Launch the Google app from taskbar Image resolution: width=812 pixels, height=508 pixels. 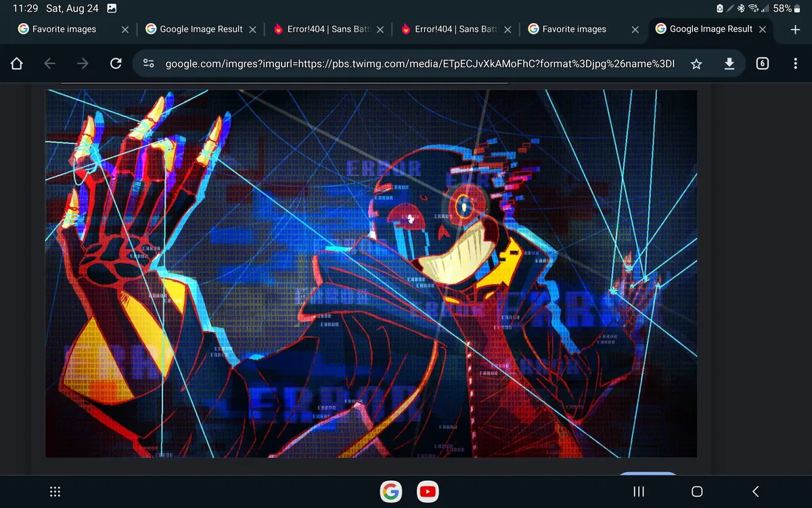pos(391,492)
